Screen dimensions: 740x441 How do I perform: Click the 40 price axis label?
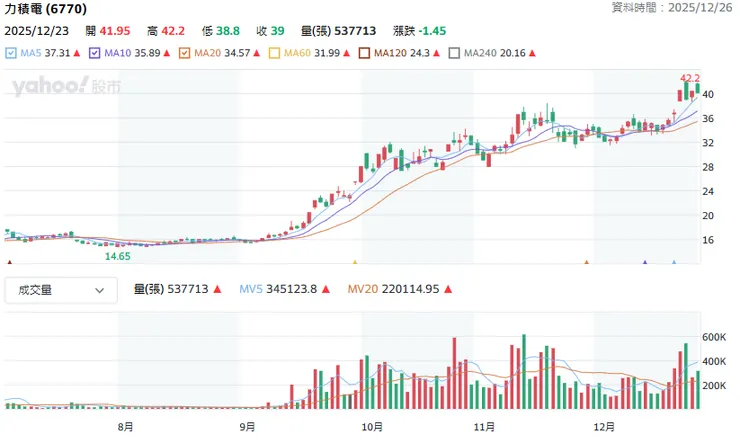[x=708, y=94]
